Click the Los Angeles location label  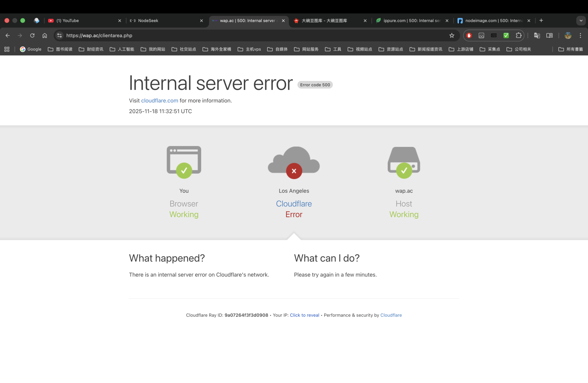[x=294, y=191]
